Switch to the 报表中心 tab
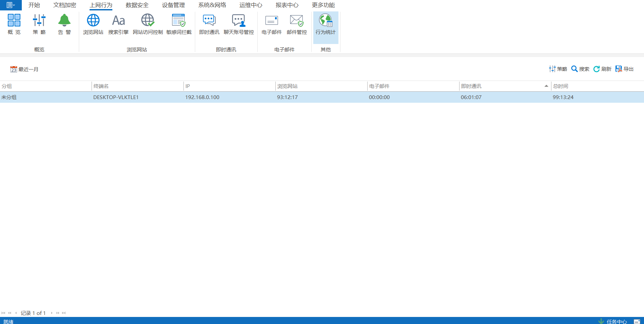644x324 pixels. click(x=287, y=5)
